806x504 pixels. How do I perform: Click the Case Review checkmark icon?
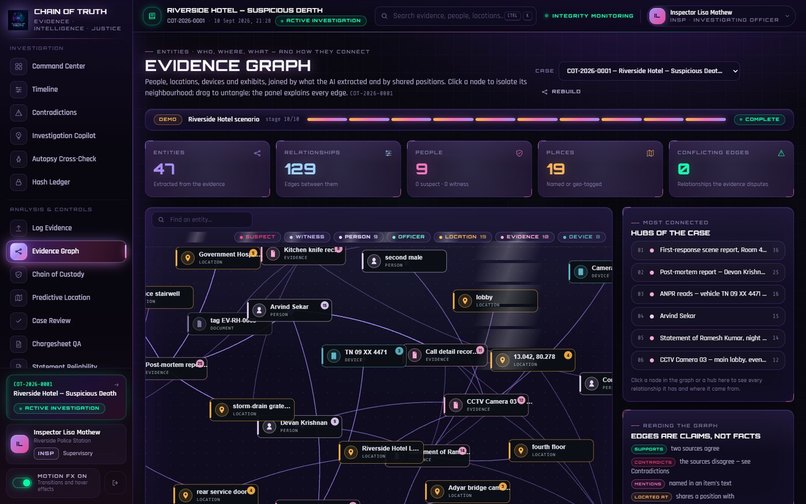click(x=19, y=320)
